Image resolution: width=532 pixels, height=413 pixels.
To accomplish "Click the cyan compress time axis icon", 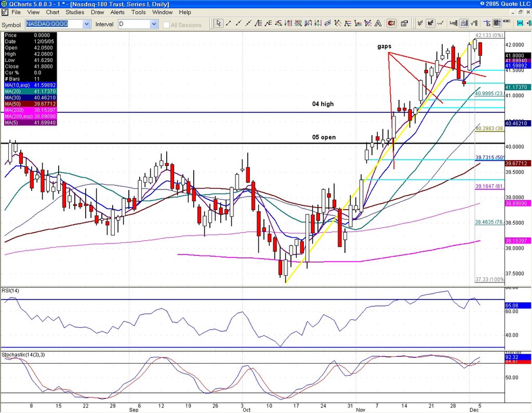I will (528, 23).
